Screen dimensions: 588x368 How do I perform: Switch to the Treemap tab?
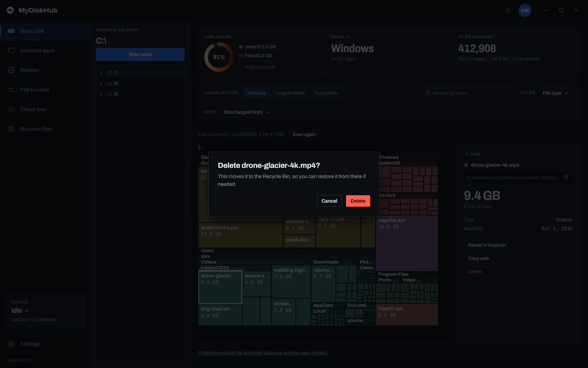[x=256, y=93]
